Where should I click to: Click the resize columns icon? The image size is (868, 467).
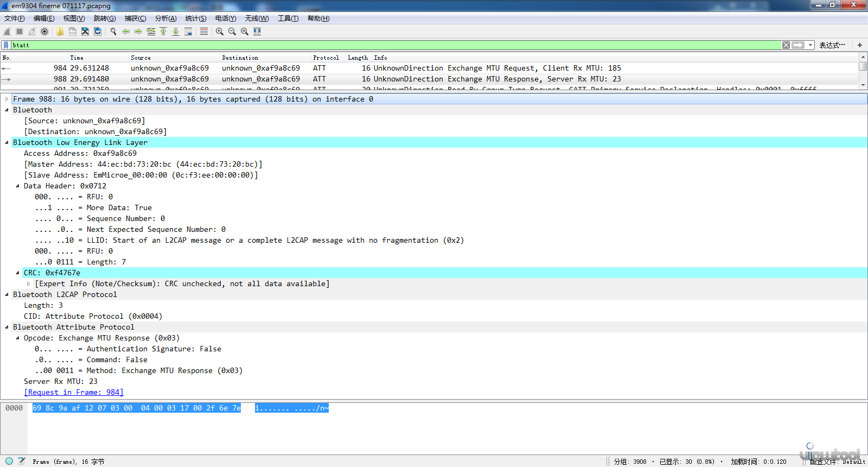coord(257,31)
